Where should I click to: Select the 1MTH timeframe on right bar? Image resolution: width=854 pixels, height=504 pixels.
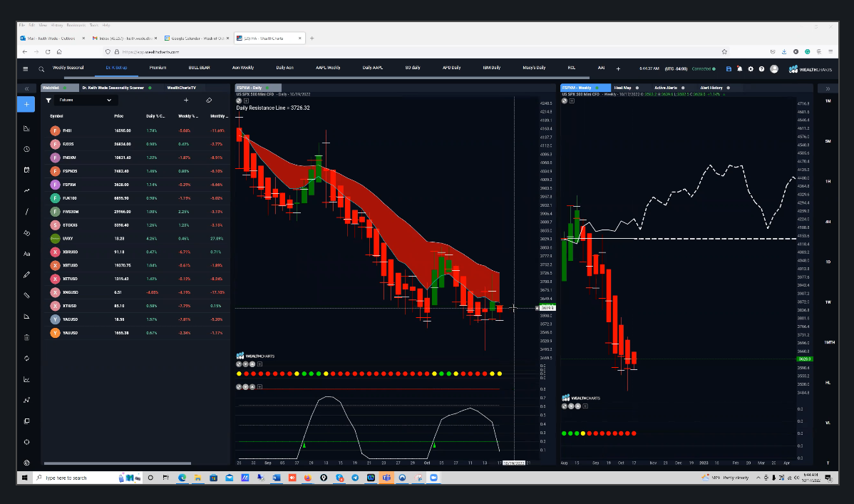[x=829, y=342]
